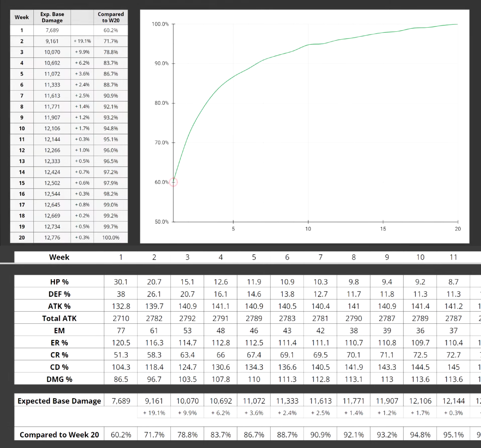Viewport: 481px width, 448px height.
Task: Click the 50.0% y-axis label on chart
Action: [162, 222]
